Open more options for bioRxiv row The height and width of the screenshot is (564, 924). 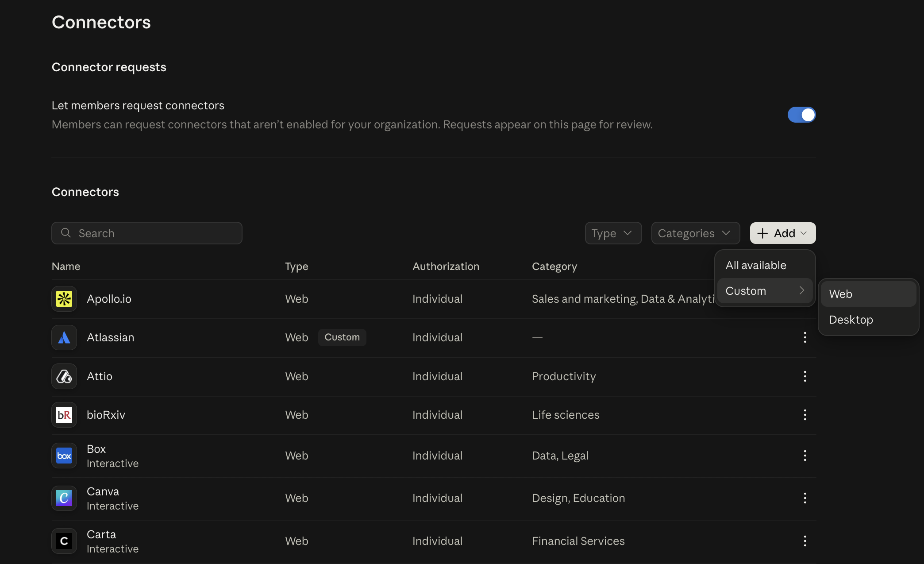[x=805, y=415]
